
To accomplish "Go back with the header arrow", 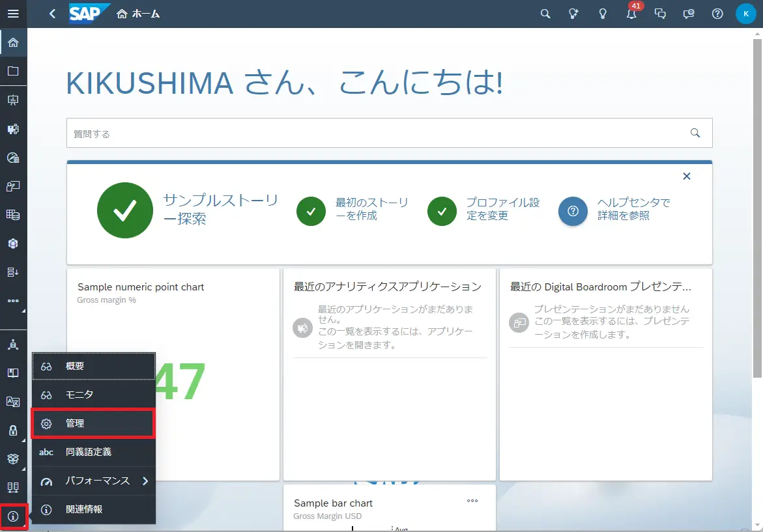I will coord(53,14).
